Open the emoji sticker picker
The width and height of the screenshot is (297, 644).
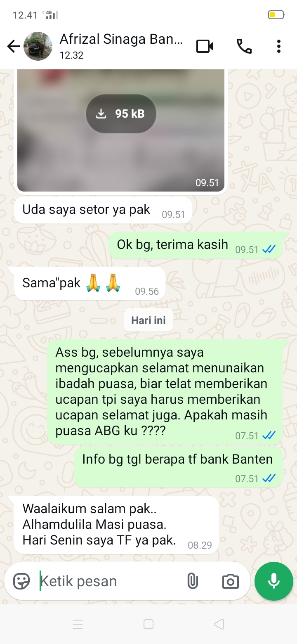tap(21, 581)
